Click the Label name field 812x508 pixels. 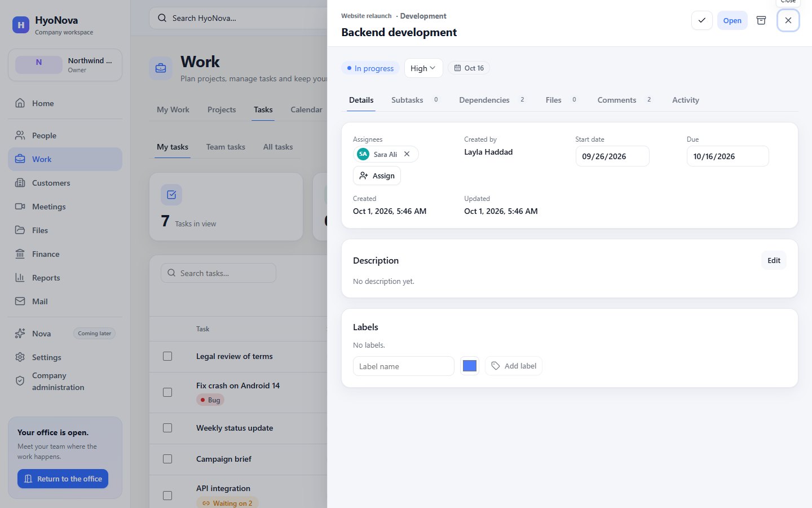[x=404, y=366]
